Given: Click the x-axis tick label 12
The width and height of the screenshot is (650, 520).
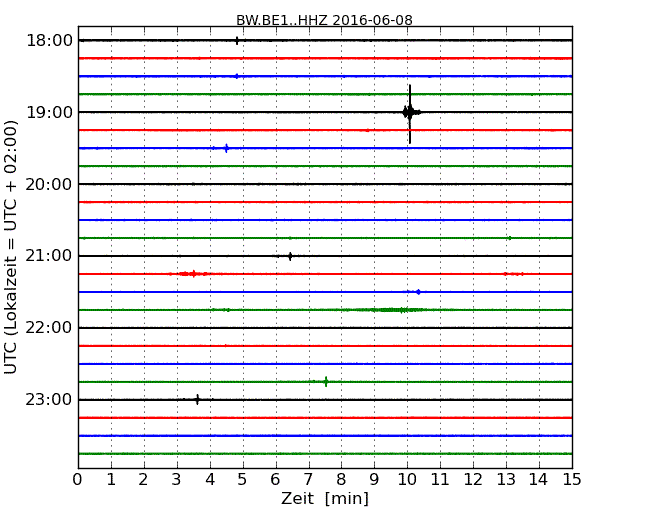Looking at the screenshot, I should [x=473, y=479].
